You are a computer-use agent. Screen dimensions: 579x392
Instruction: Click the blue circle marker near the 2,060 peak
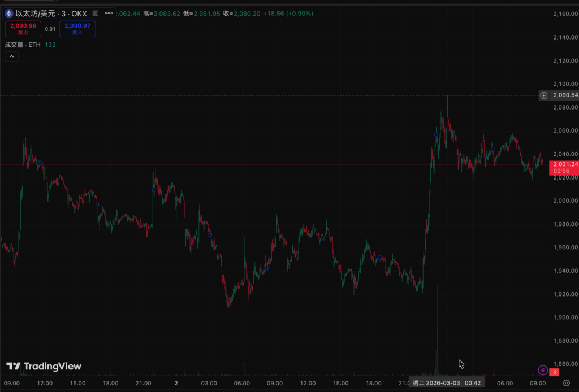(x=436, y=134)
